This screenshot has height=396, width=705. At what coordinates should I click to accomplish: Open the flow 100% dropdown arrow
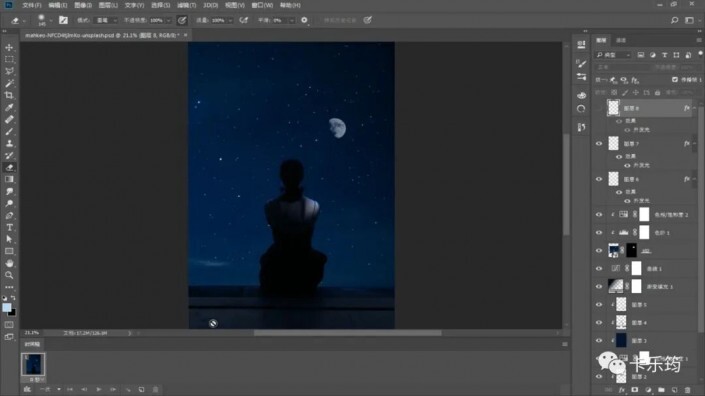coord(230,20)
